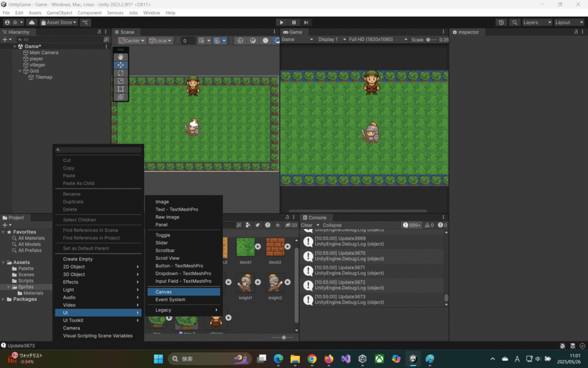Lock the Inspector panel

coord(575,32)
